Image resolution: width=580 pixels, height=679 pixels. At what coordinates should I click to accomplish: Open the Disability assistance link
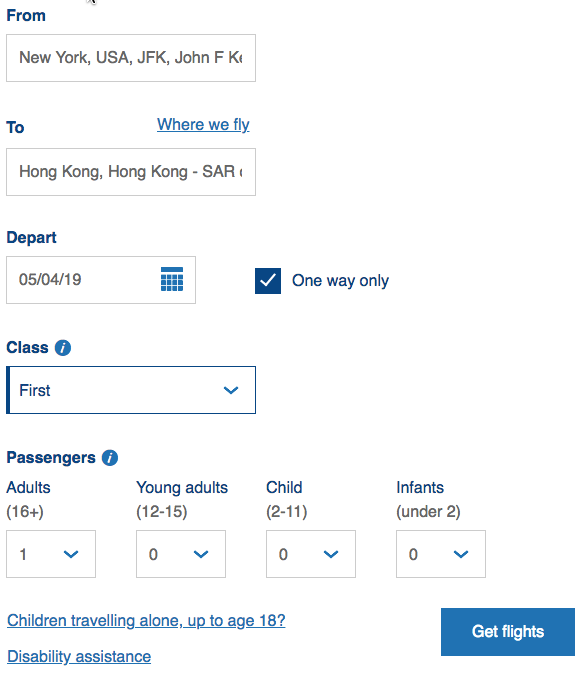pos(79,657)
